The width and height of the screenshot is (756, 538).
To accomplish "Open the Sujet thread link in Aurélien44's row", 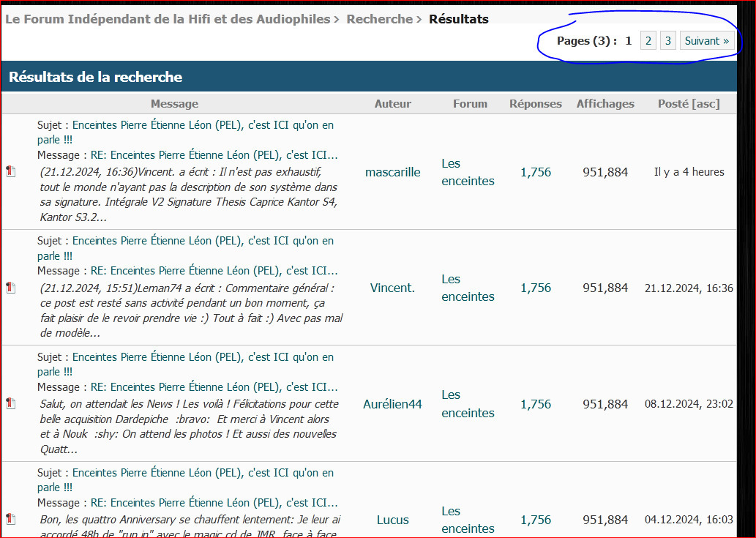I will [185, 364].
